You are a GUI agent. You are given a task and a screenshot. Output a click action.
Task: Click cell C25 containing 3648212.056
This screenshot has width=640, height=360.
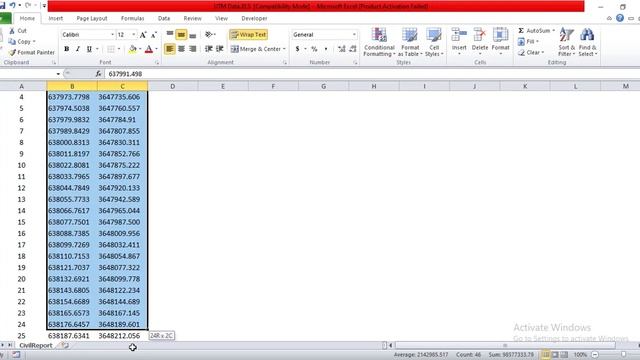(122, 336)
